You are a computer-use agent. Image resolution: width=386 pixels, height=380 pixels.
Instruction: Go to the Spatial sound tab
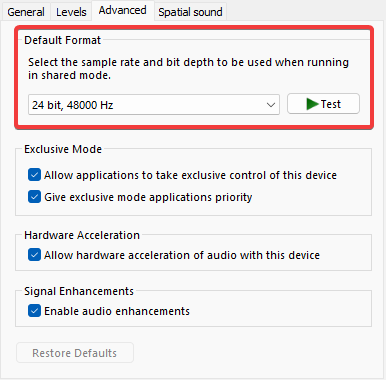click(x=190, y=12)
